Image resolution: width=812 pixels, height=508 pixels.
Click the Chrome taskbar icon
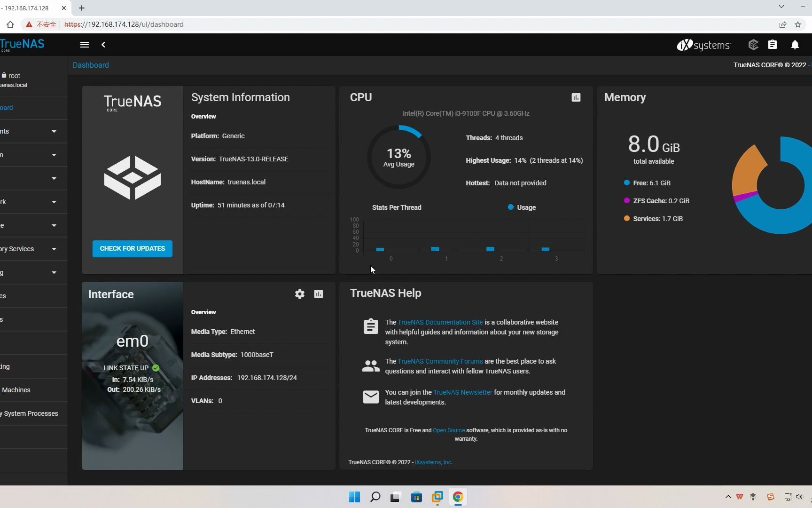click(x=458, y=497)
